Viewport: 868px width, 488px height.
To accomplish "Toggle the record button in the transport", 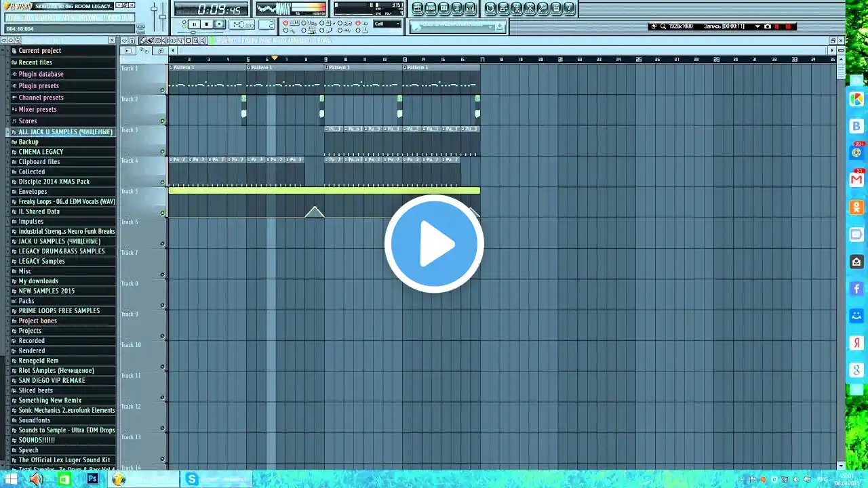I will 219,24.
